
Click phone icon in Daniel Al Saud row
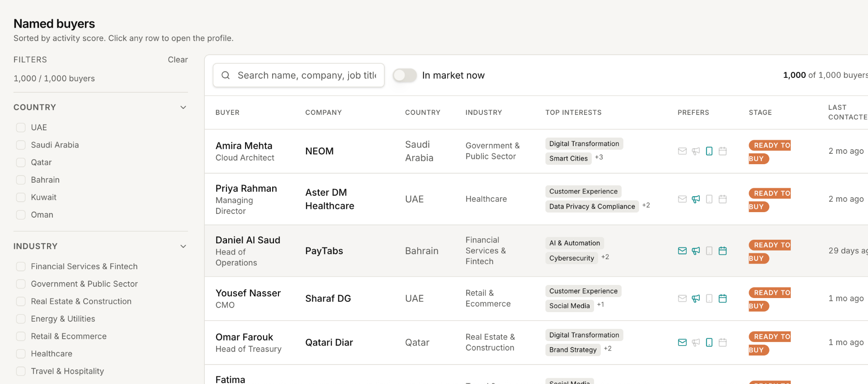709,251
